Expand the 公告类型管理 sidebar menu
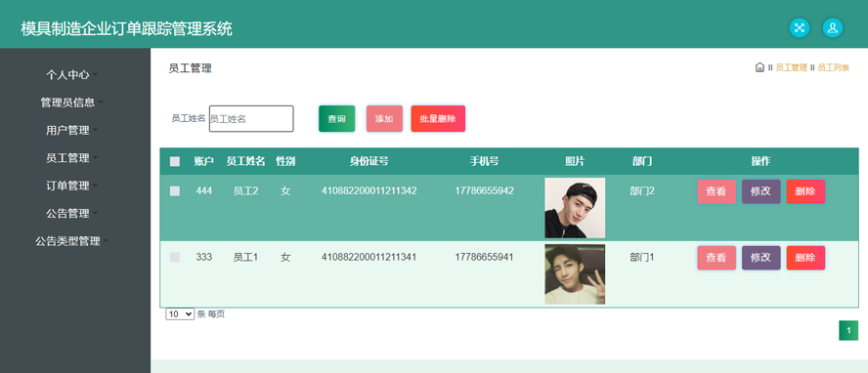 pos(72,241)
